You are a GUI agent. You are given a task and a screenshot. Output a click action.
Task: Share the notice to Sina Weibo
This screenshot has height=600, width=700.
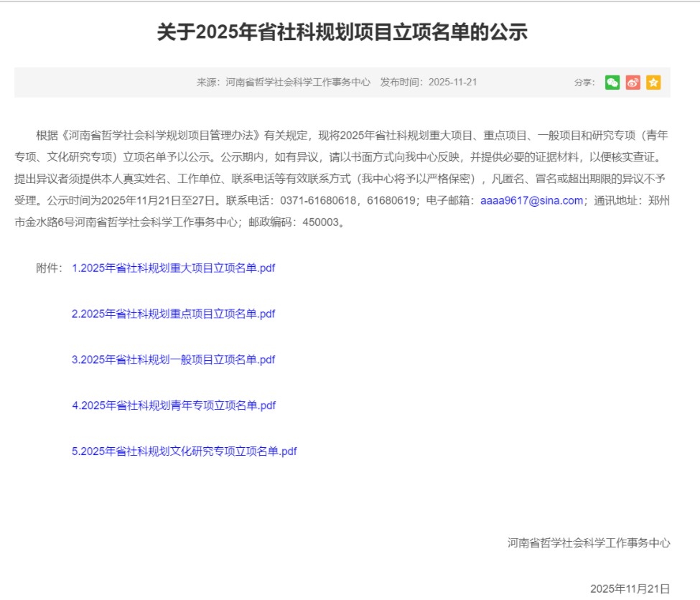click(x=633, y=83)
